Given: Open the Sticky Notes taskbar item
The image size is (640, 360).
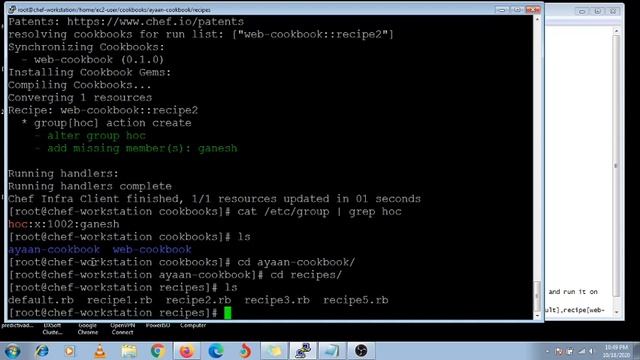Looking at the screenshot, I should [x=274, y=351].
